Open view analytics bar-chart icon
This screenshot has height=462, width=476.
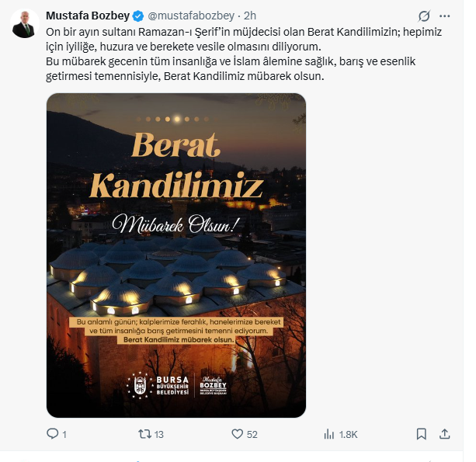329,434
